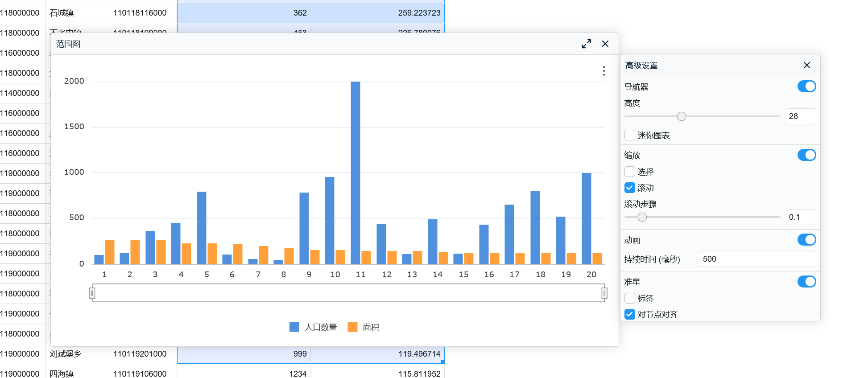Turn off the 导航器 toggle

tap(806, 86)
